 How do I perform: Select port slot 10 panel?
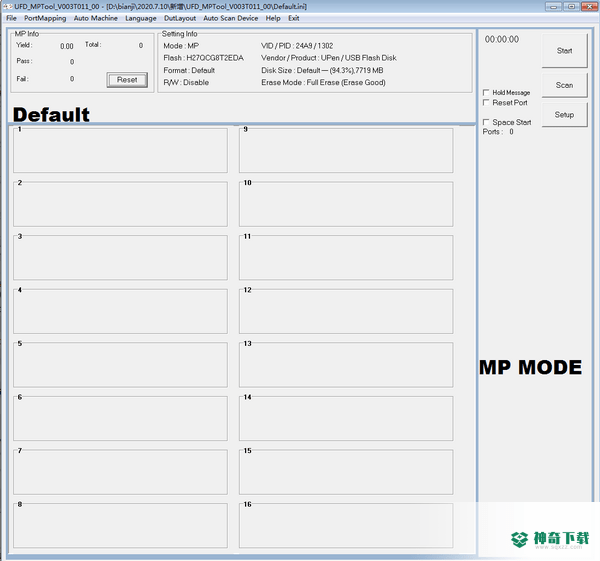click(346, 204)
